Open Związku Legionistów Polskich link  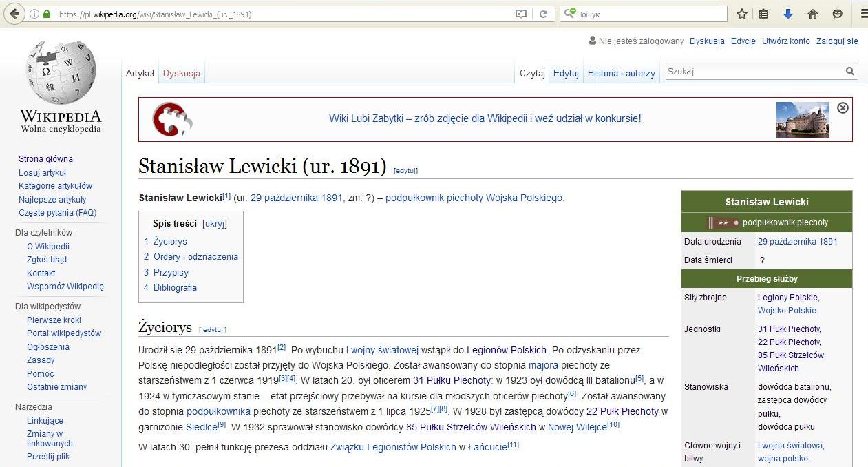[x=393, y=447]
